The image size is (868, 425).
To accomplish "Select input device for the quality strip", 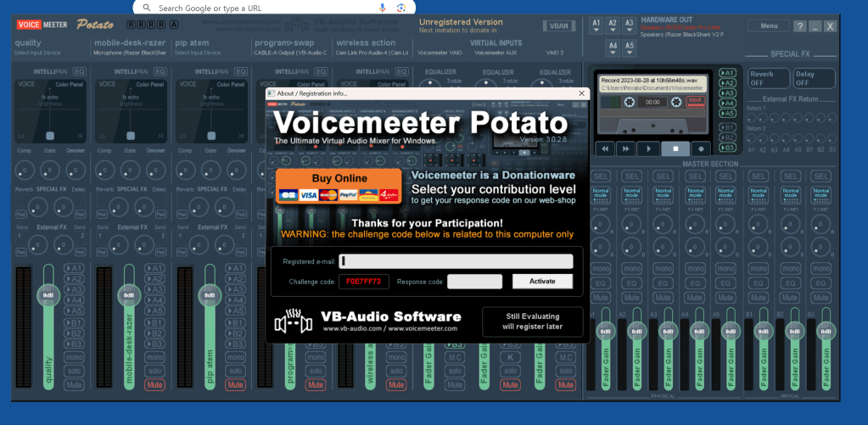I will pos(37,53).
